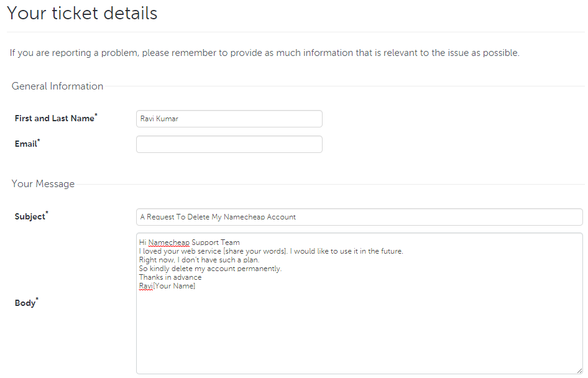The height and width of the screenshot is (378, 588).
Task: Click the "Email" field label
Action: 26,144
